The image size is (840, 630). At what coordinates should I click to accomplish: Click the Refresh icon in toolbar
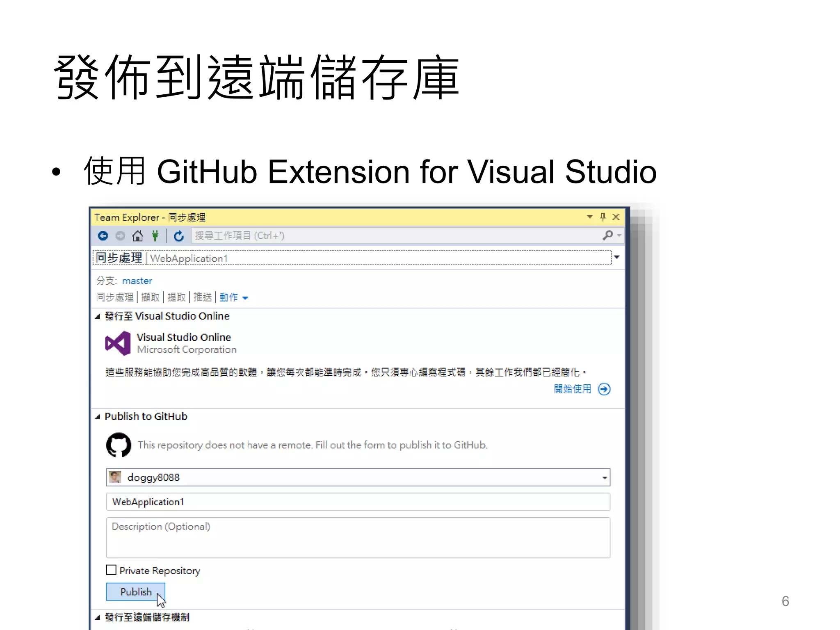(x=178, y=236)
